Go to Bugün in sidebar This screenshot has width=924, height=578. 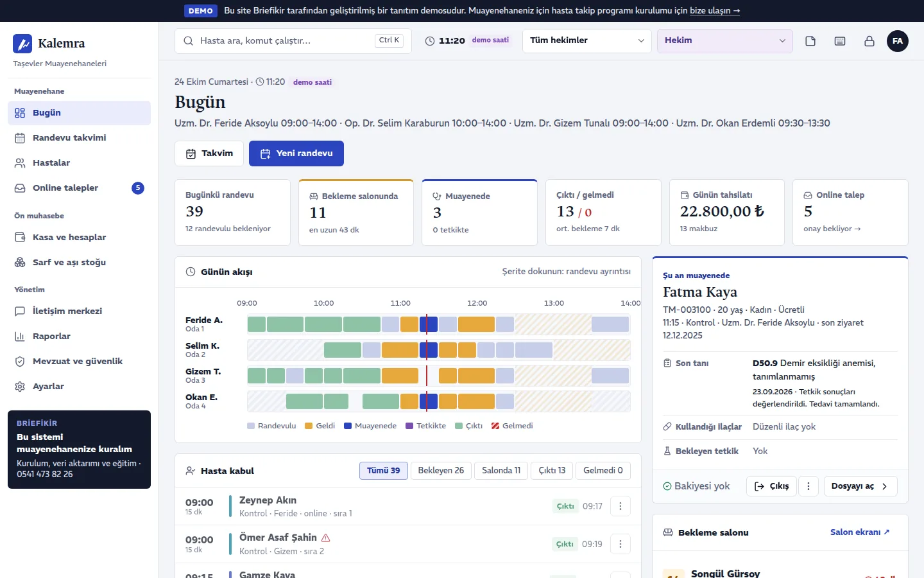point(79,113)
